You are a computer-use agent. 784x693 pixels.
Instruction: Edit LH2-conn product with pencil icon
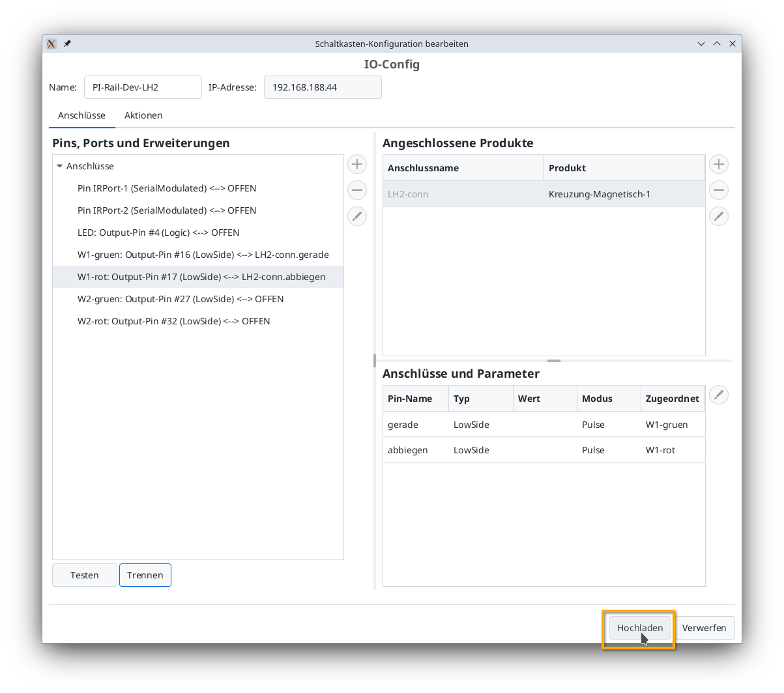(x=718, y=216)
